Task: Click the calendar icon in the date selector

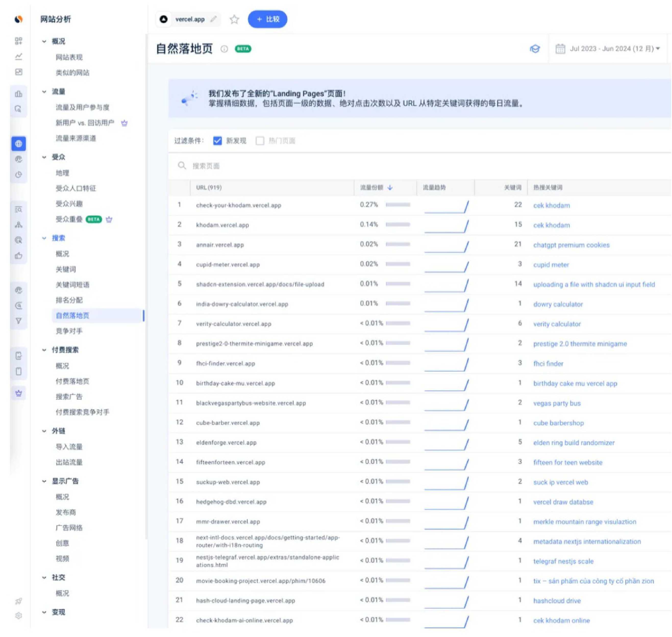Action: pyautogui.click(x=560, y=49)
